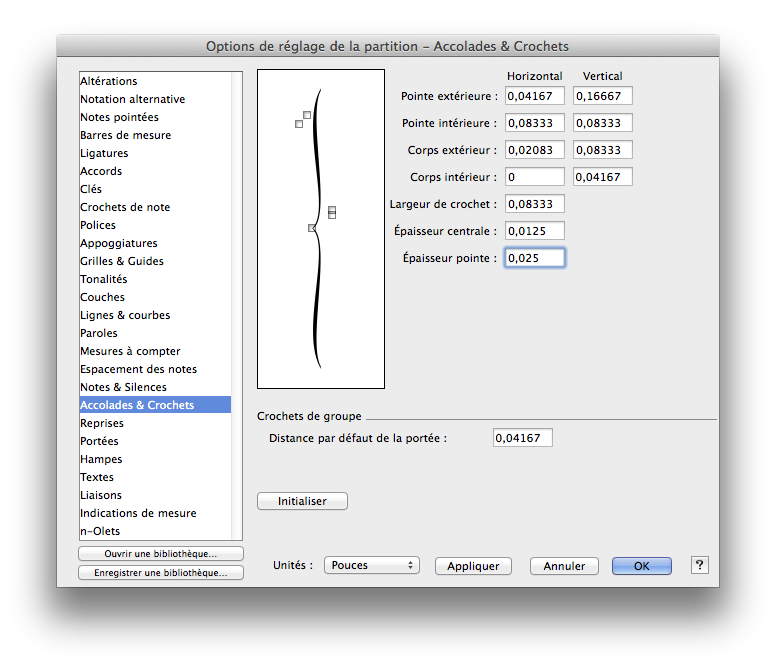Select the Portées list entry
Viewport: 776px width, 666px height.
99,441
